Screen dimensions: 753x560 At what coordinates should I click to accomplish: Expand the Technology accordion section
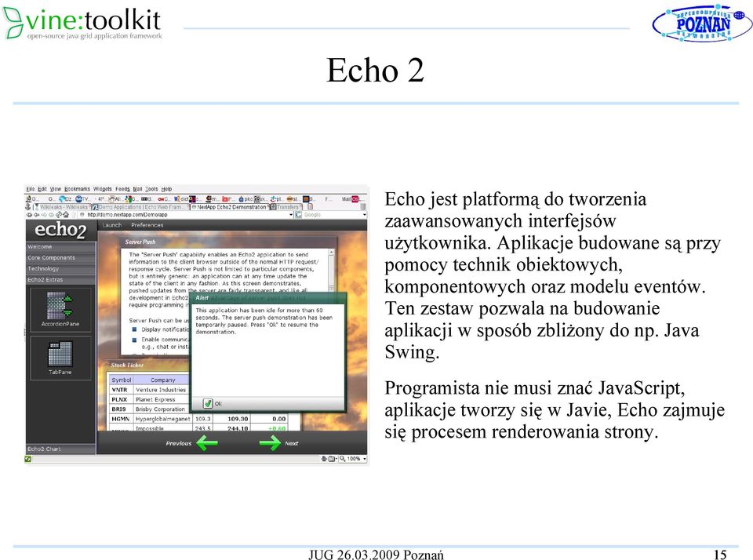(61, 268)
